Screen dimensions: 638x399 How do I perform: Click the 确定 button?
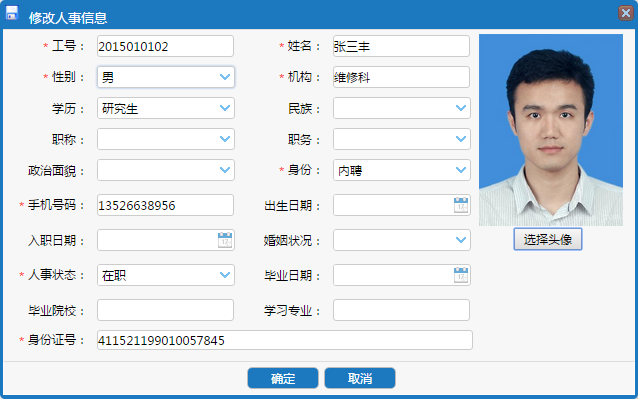283,378
